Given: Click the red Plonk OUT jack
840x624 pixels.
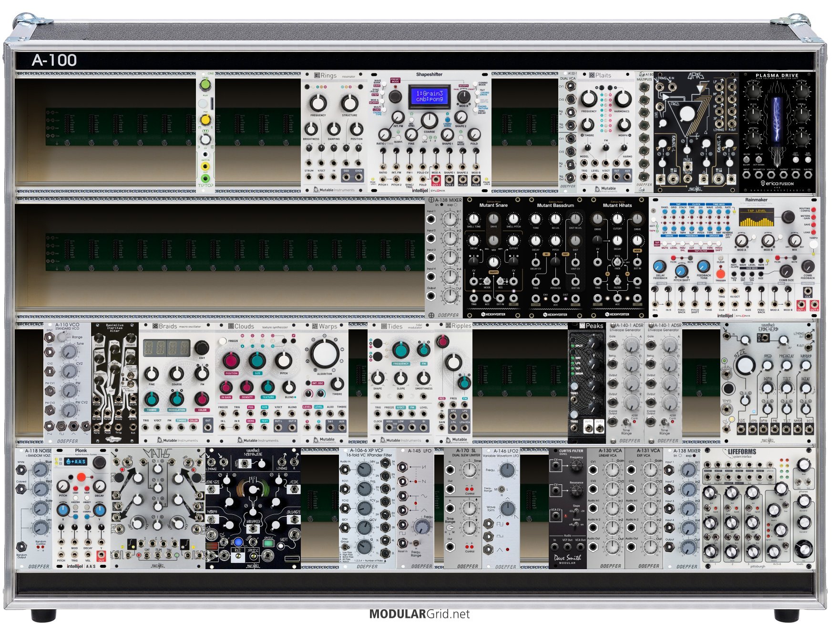Looking at the screenshot, I should pos(101,555).
